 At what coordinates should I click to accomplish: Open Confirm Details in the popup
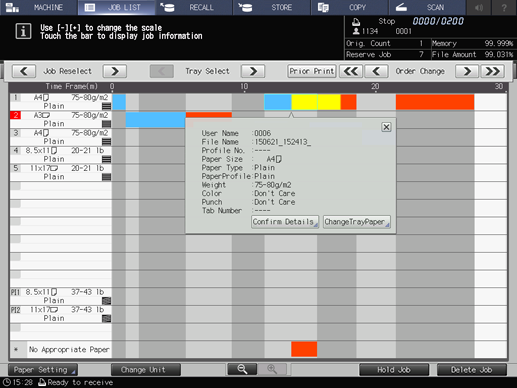click(285, 222)
